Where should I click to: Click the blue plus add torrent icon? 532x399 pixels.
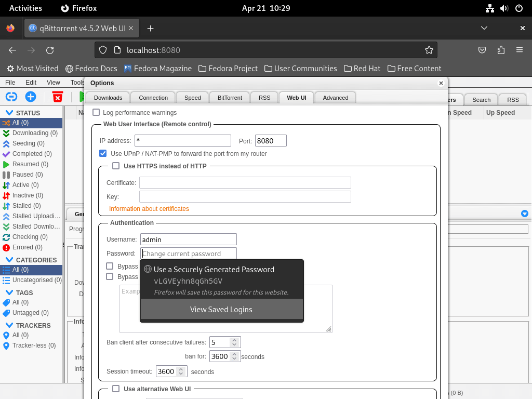point(30,97)
